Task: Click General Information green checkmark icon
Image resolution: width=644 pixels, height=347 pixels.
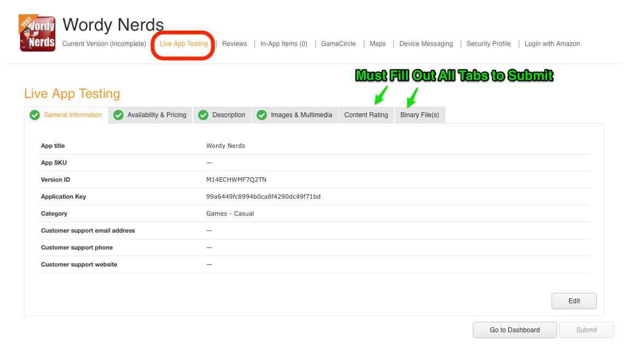Action: click(x=35, y=115)
